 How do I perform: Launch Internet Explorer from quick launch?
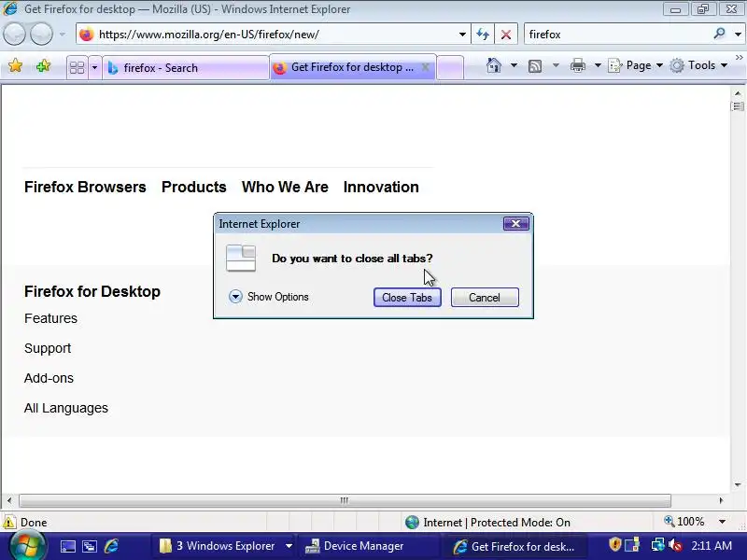[x=111, y=546]
